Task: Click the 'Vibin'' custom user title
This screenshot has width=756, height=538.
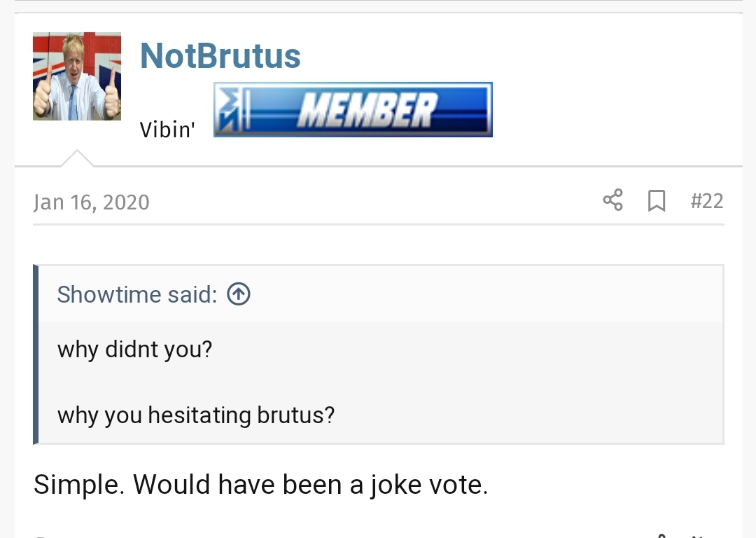Action: pyautogui.click(x=167, y=129)
